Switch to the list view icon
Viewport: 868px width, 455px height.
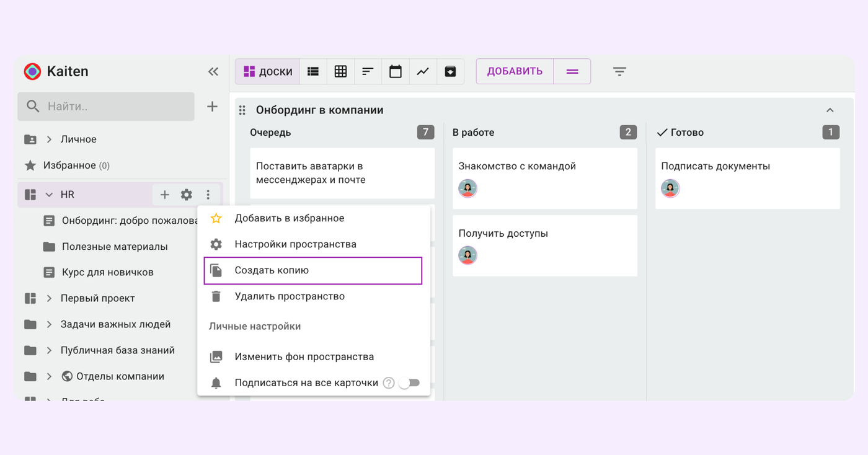[x=313, y=72]
